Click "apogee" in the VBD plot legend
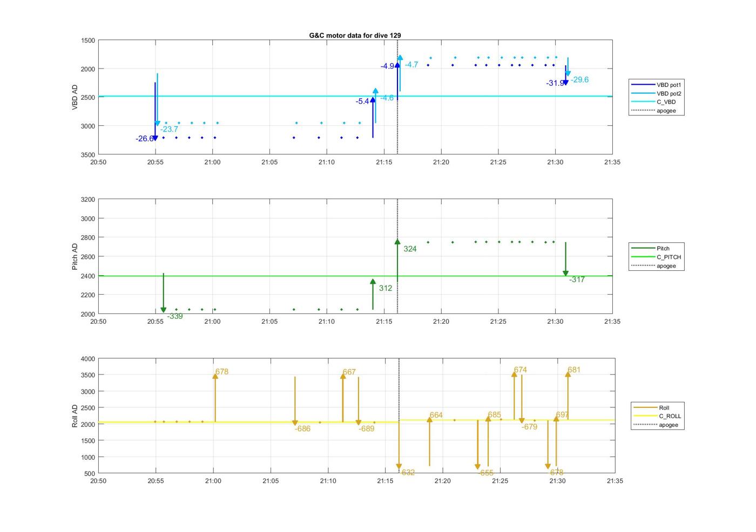 point(653,111)
